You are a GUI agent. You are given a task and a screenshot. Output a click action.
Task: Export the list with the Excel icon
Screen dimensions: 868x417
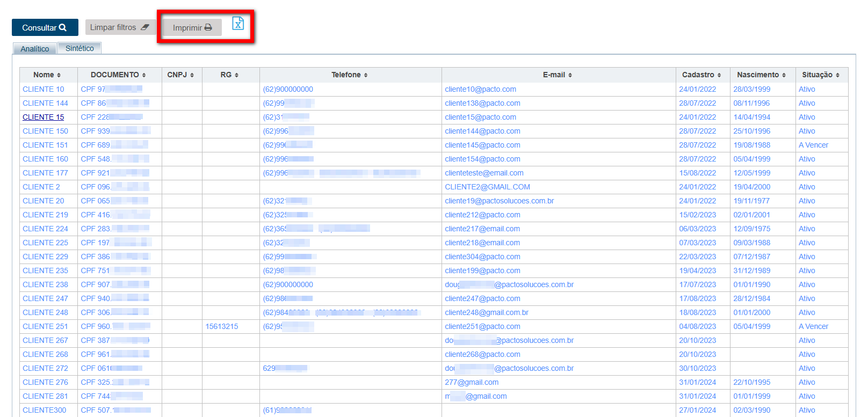point(238,24)
